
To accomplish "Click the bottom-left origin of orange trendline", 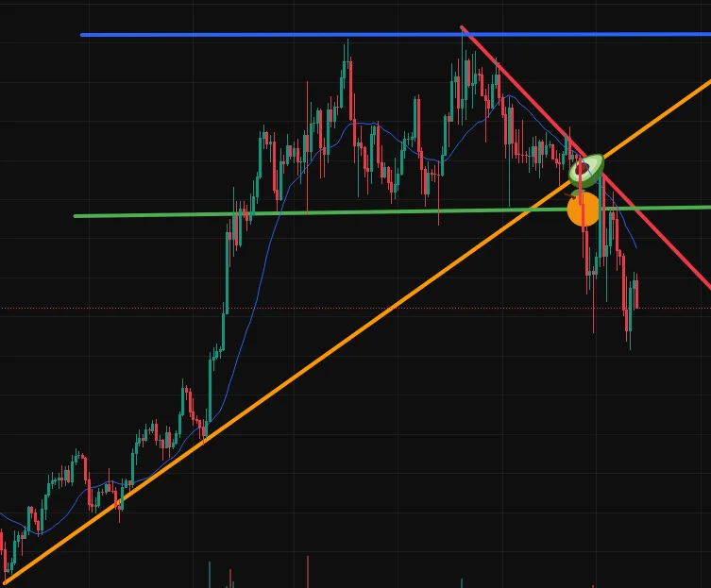I will (x=6, y=582).
